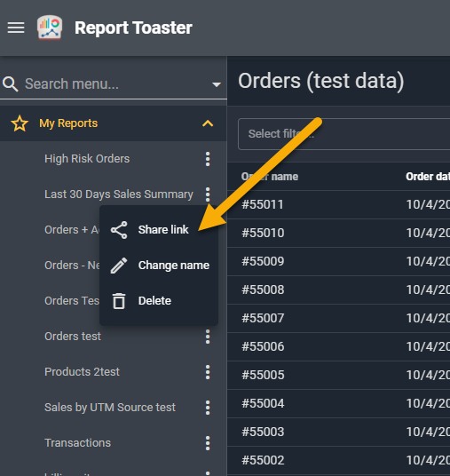Open the hamburger navigation menu
The width and height of the screenshot is (450, 476).
coord(16,28)
